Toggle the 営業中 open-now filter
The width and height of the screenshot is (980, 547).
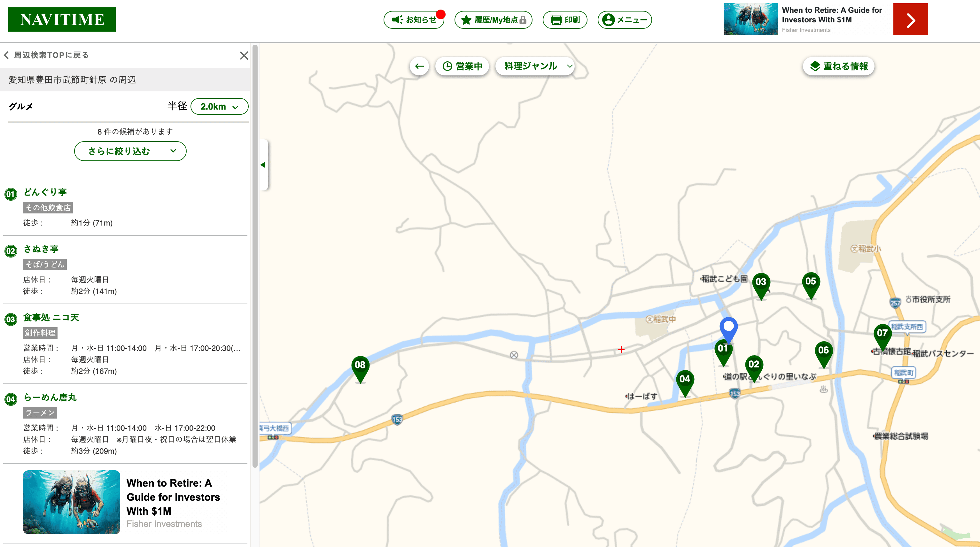click(462, 66)
